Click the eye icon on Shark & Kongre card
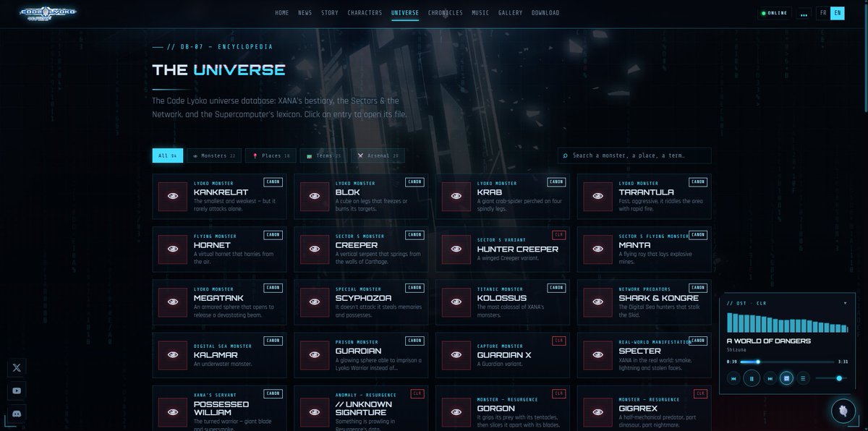 pyautogui.click(x=598, y=302)
